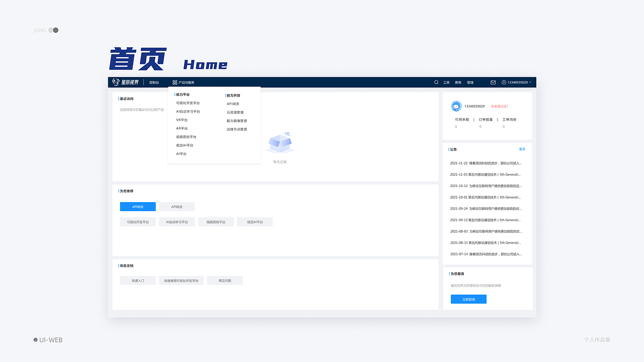Open the 2021-09-24 announcement
Image resolution: width=644 pixels, height=362 pixels.
pyautogui.click(x=486, y=209)
